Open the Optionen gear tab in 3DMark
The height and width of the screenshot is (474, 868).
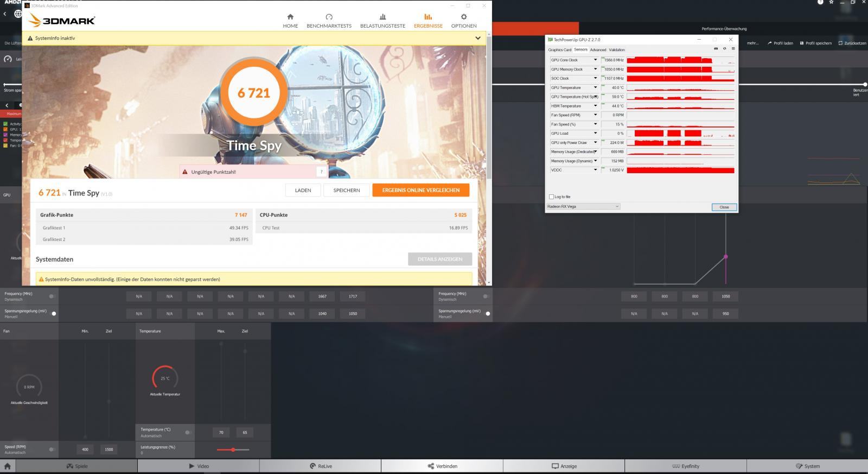tap(464, 21)
